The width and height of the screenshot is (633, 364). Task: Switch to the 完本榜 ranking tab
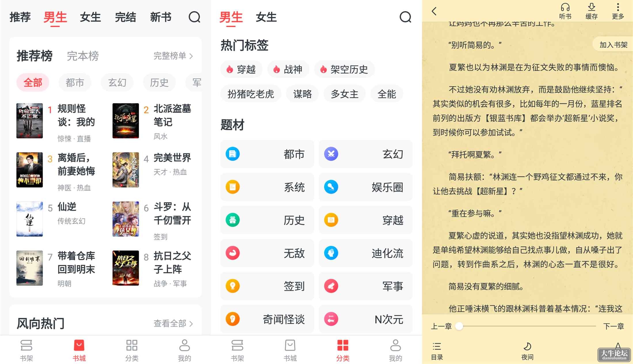(83, 56)
